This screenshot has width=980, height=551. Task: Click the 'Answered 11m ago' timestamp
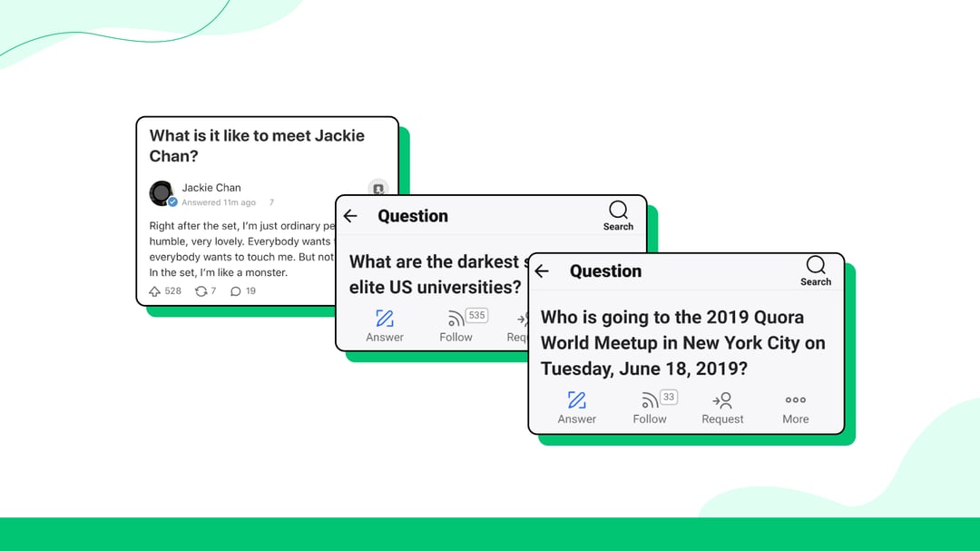coord(219,202)
